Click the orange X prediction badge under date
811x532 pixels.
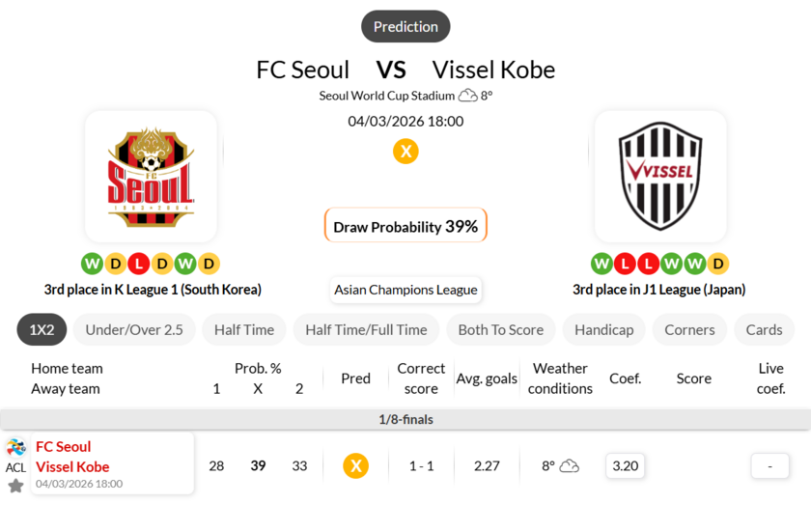[x=405, y=152]
